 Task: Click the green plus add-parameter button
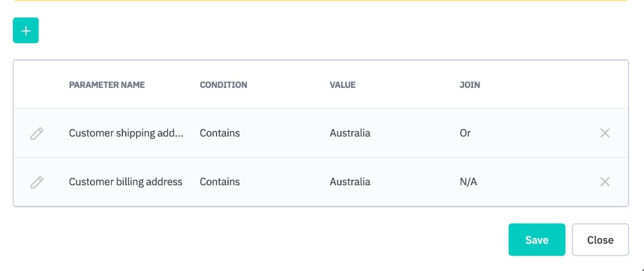(x=26, y=31)
